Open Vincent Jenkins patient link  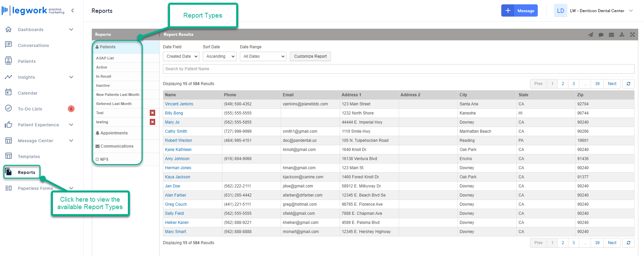point(179,104)
